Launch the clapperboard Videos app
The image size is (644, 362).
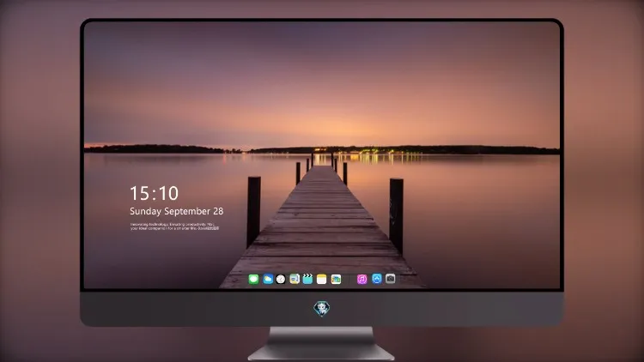click(307, 280)
